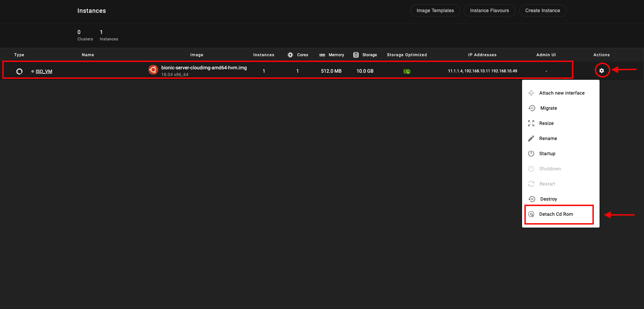Click the Type column header

coord(19,55)
